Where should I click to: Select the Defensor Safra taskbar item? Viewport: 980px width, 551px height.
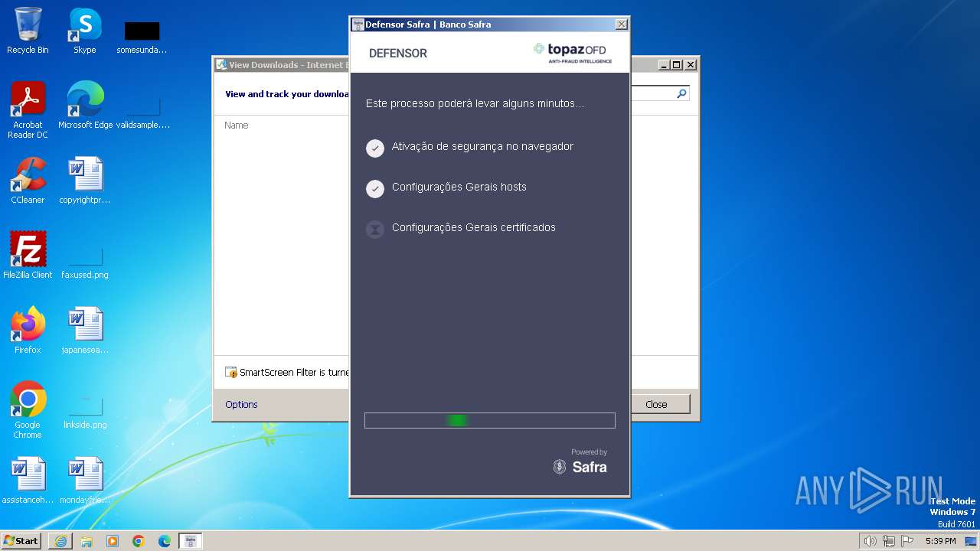pos(191,541)
